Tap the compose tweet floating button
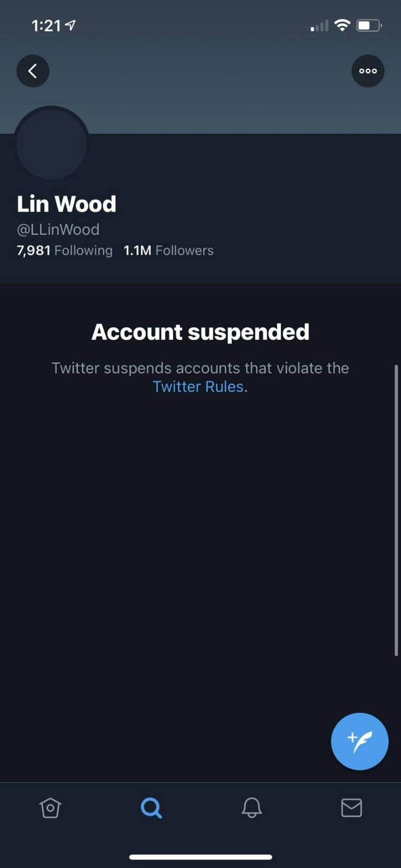Screen dimensions: 401x868 [359, 741]
